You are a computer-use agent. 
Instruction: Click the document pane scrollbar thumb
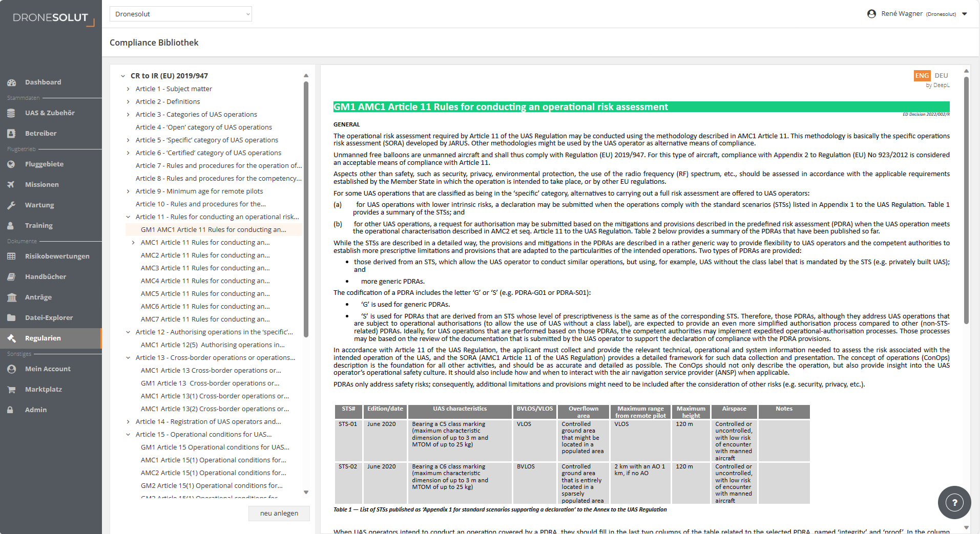[x=966, y=200]
